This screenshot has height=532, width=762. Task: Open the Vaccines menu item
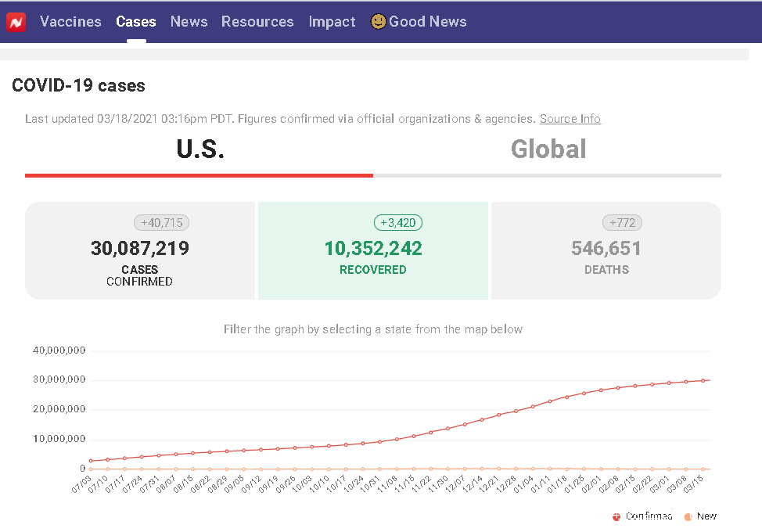[x=70, y=22]
